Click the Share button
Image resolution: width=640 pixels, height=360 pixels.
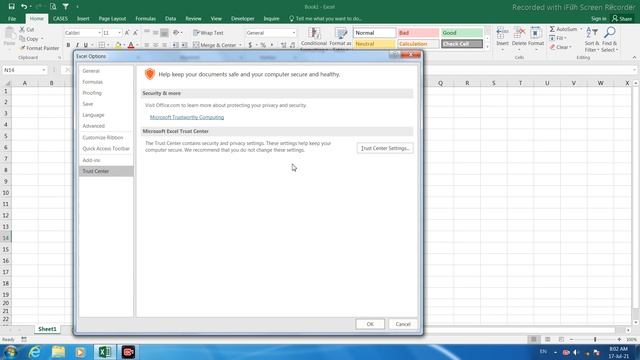tap(622, 19)
